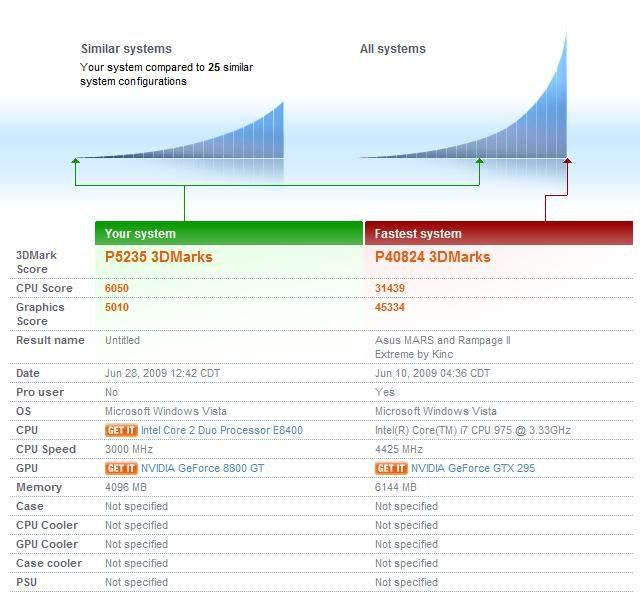Click GET IT badge beside Intel Core 2 Duo
Screen dimensions: 640x601
coord(121,430)
